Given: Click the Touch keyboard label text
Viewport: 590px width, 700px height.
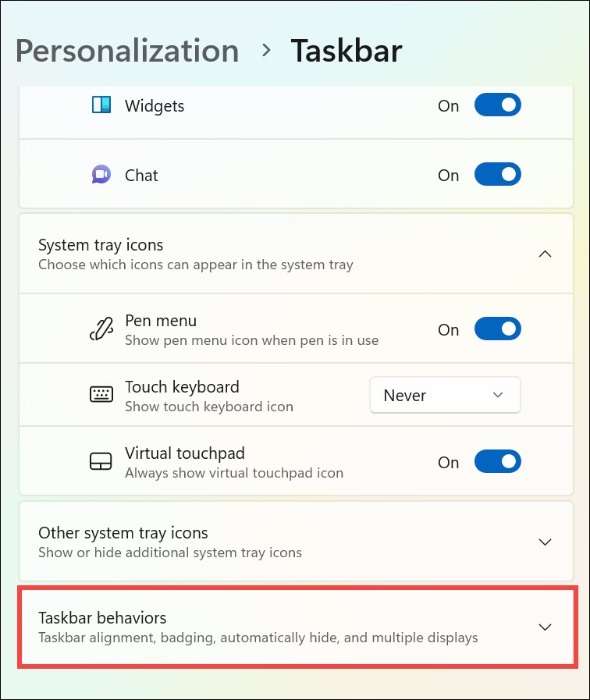Looking at the screenshot, I should click(182, 387).
